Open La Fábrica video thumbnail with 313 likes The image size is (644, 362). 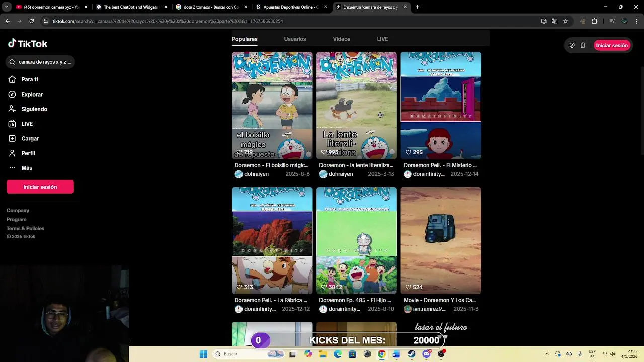pos(272,240)
